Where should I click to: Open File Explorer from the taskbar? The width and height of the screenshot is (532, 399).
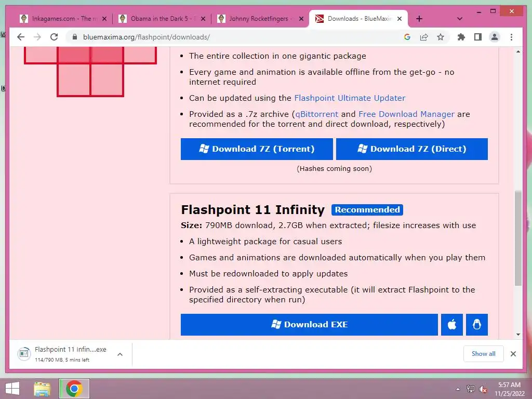click(43, 389)
